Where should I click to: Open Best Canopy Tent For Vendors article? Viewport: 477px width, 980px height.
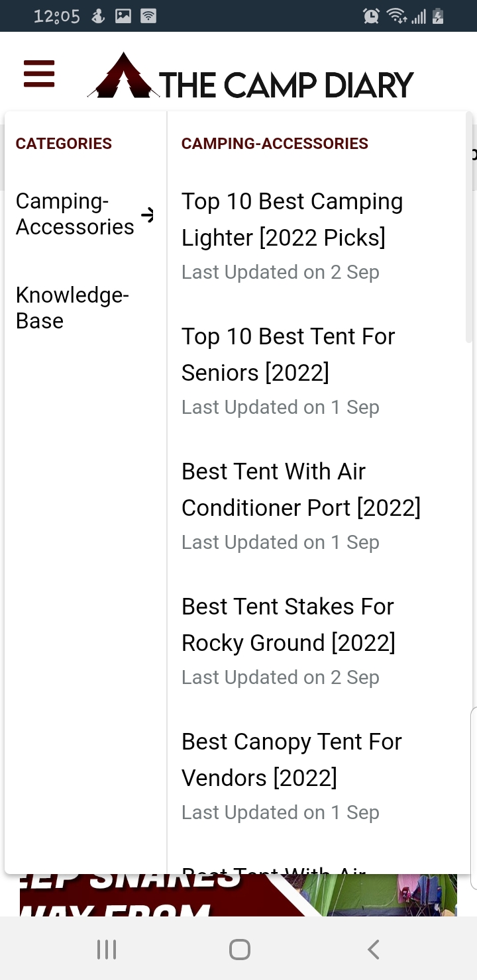(x=291, y=759)
